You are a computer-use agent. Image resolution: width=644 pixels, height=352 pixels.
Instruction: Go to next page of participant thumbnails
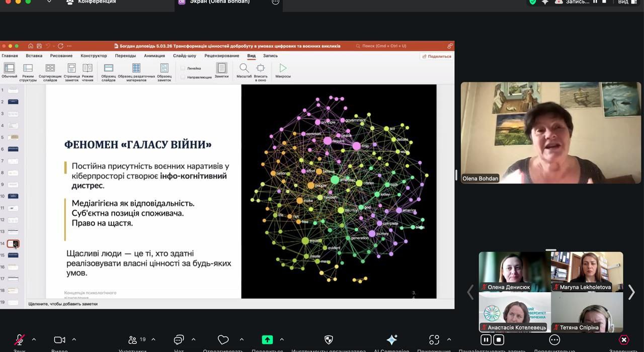631,292
